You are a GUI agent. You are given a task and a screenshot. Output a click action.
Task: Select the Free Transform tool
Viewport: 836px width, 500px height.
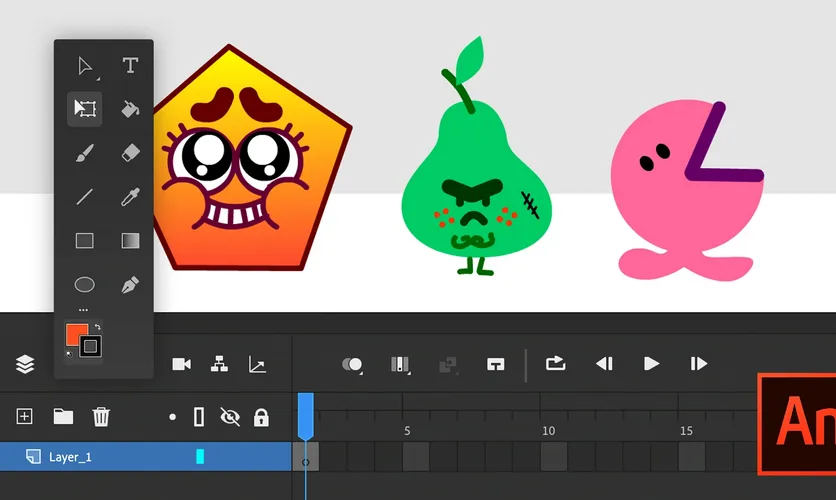click(x=84, y=108)
